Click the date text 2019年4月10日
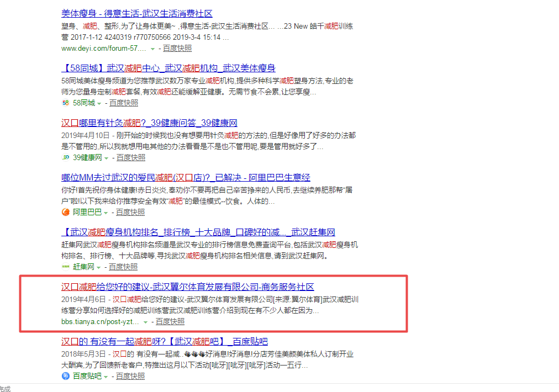 [86, 135]
